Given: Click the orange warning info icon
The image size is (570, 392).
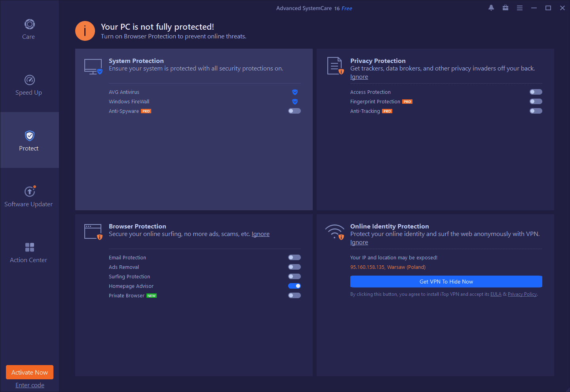Looking at the screenshot, I should point(85,31).
